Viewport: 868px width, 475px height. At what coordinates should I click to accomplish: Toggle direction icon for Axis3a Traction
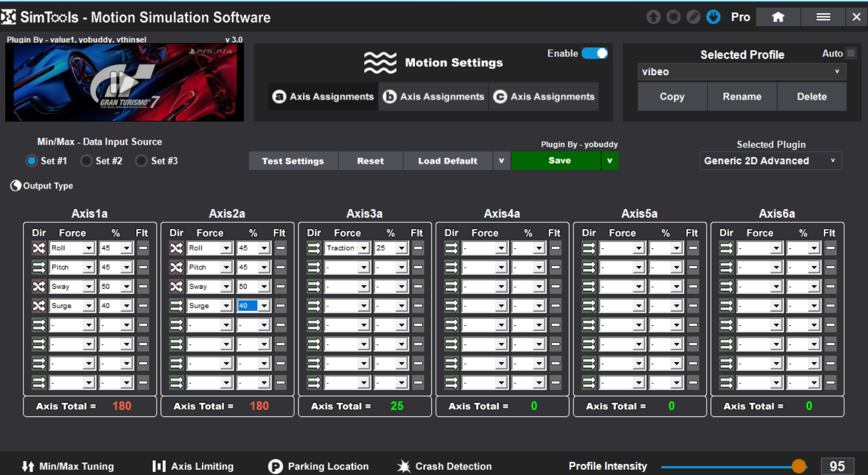[x=313, y=248]
